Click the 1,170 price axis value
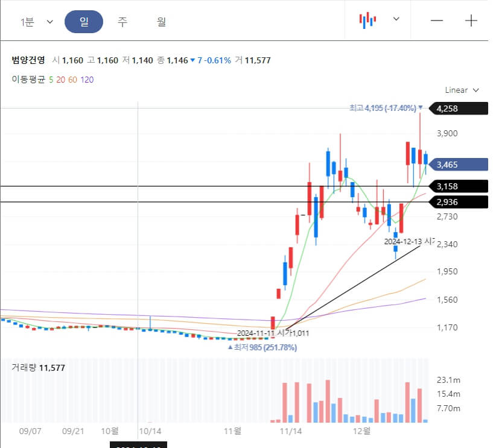 [x=447, y=327]
